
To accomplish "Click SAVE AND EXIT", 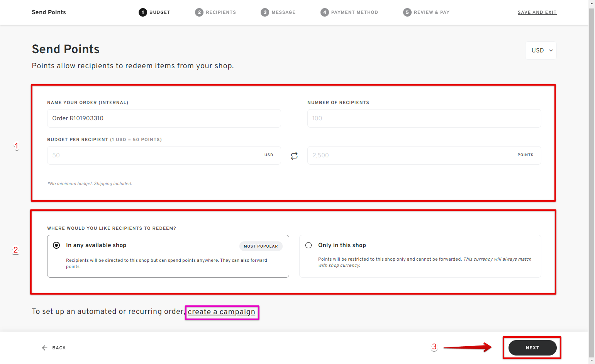I will tap(537, 12).
